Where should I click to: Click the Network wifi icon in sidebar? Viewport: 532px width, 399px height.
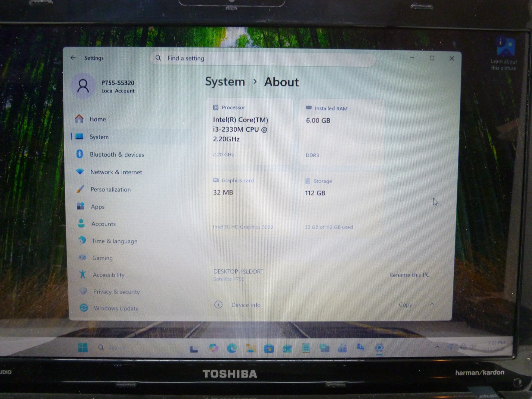pyautogui.click(x=80, y=172)
